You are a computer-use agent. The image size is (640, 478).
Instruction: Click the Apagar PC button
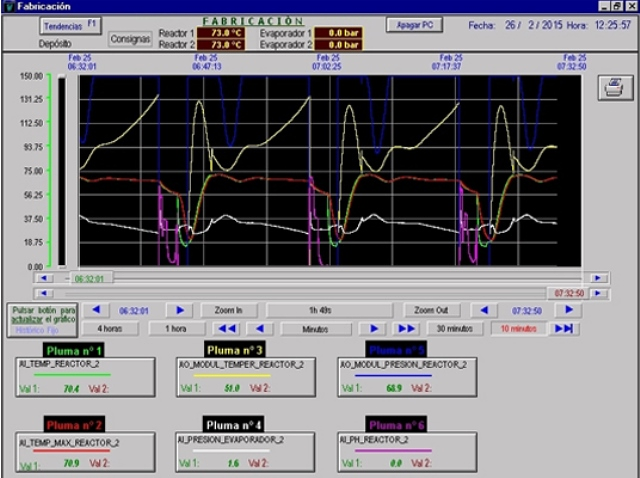[414, 25]
